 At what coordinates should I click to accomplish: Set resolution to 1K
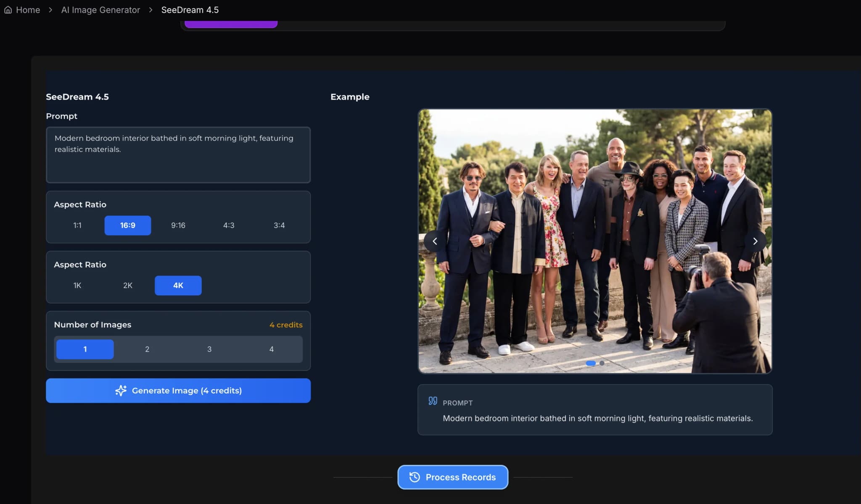point(77,286)
